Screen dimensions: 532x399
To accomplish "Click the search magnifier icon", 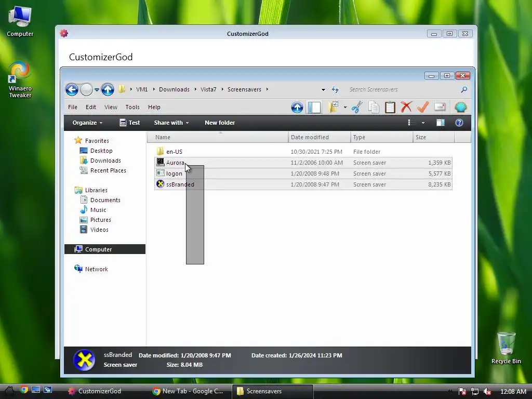I will coord(464,89).
